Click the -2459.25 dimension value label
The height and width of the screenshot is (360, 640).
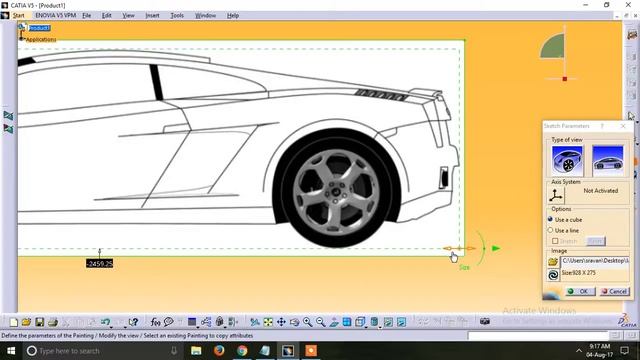(100, 264)
